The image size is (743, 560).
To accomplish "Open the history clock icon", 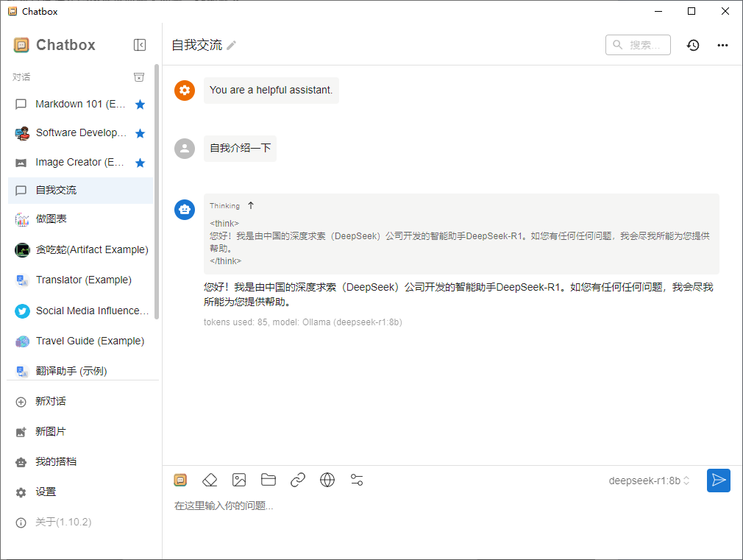I will click(693, 45).
